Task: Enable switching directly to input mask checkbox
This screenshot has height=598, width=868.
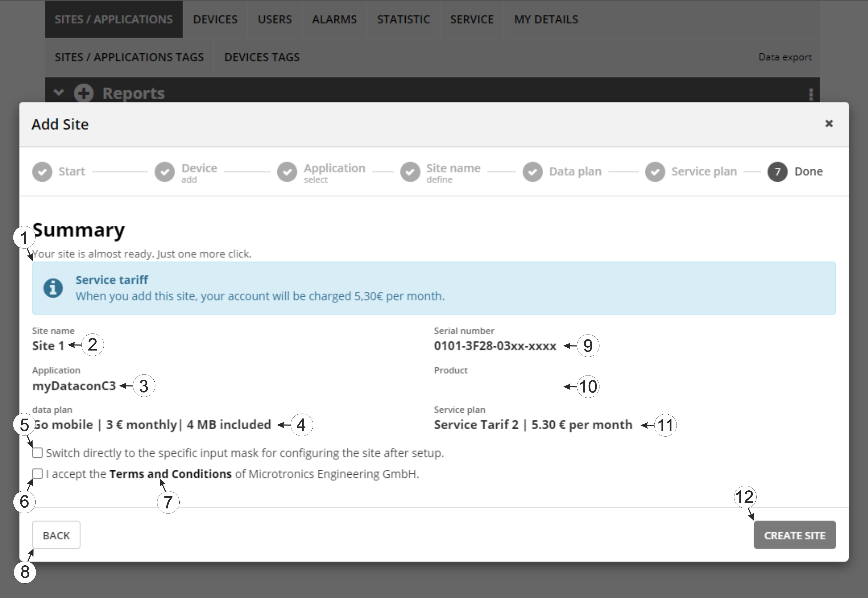Action: click(37, 453)
